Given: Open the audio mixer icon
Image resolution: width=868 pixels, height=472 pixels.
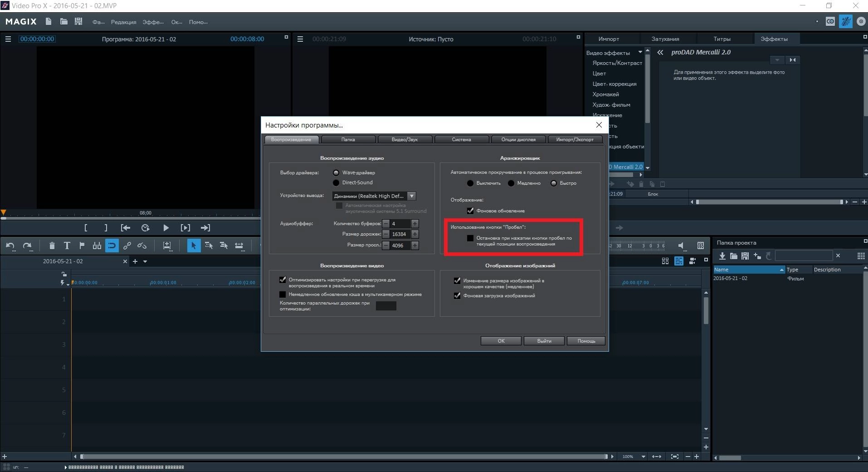Looking at the screenshot, I should [701, 246].
